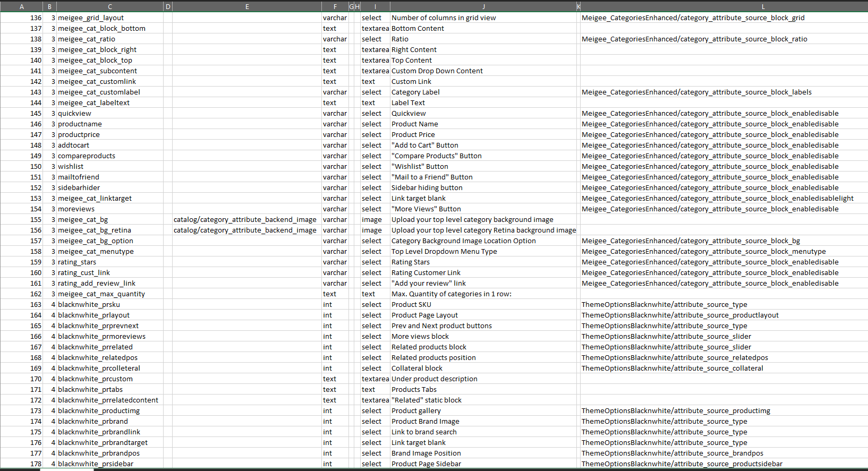Click source cell ending 'block_ratio'
868x471 pixels.
[724, 39]
